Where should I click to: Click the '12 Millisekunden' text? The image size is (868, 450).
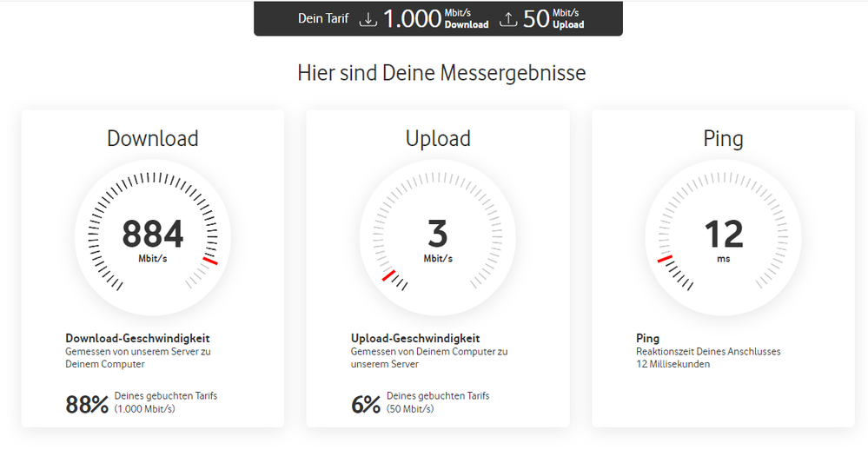[x=673, y=364]
